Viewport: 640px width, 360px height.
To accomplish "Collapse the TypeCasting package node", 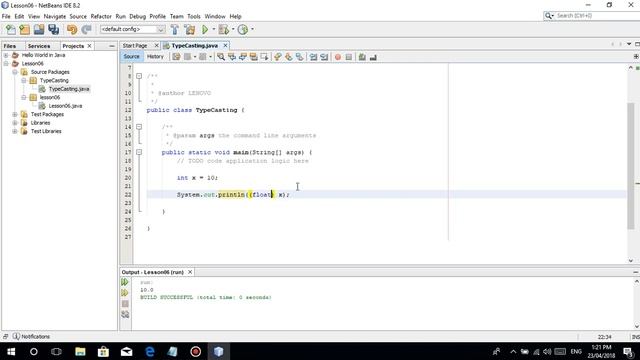I will coord(24,80).
